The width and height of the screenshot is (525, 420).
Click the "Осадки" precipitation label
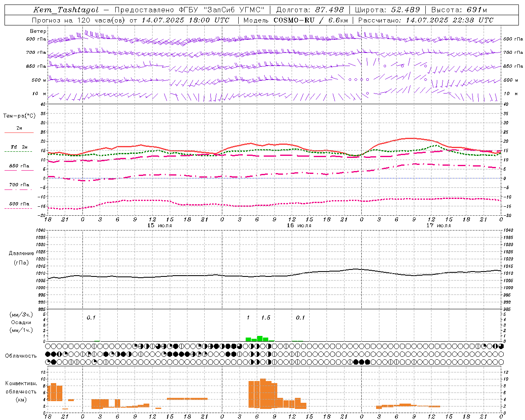tap(21, 322)
